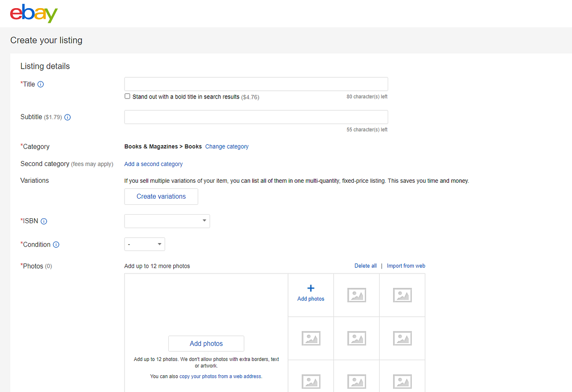572x392 pixels.
Task: Click into the Subtitle field
Action: [x=256, y=117]
